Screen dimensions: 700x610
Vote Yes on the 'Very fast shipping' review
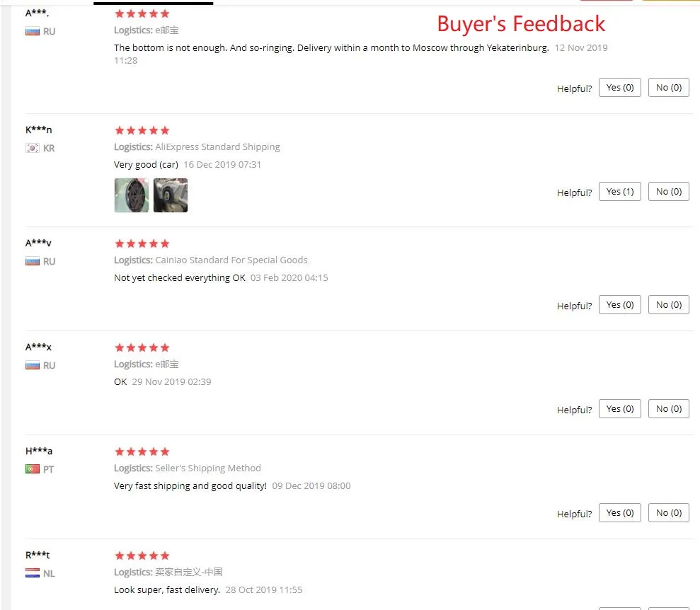(619, 513)
